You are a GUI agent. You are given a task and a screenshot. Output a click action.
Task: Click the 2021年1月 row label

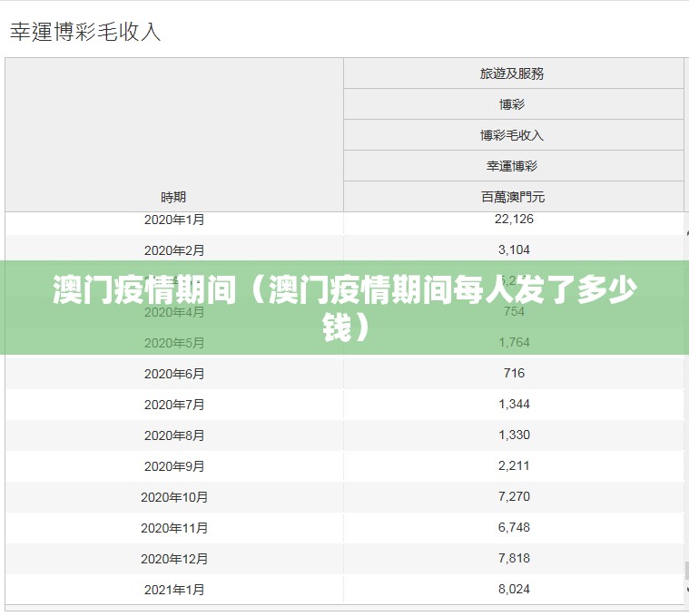point(174,590)
